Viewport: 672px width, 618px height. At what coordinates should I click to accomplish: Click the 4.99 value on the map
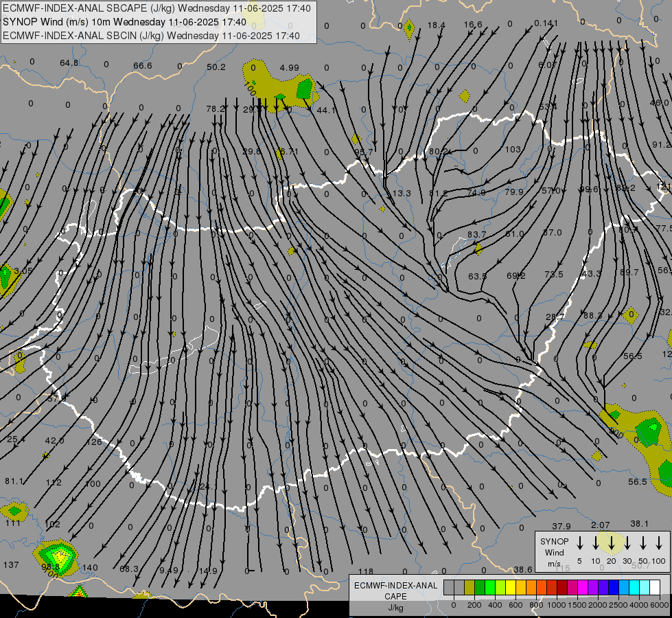coord(289,68)
